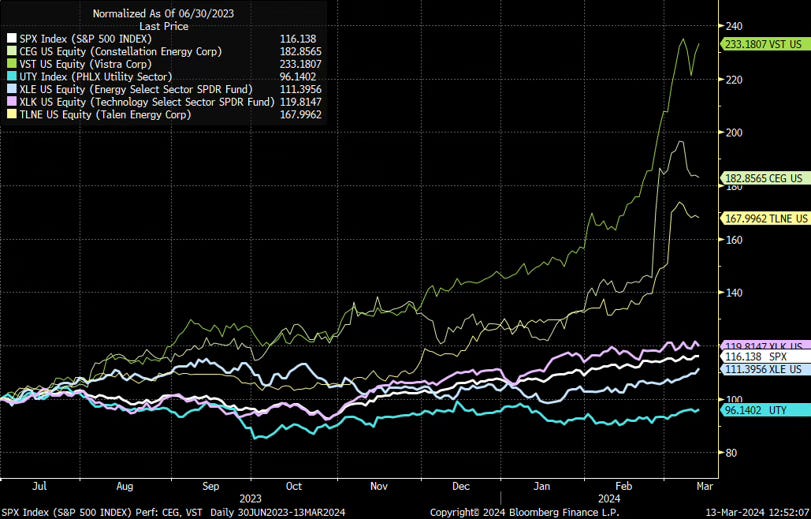The height and width of the screenshot is (519, 811).
Task: Click the 116.138 SPX axis price tag
Action: [765, 357]
